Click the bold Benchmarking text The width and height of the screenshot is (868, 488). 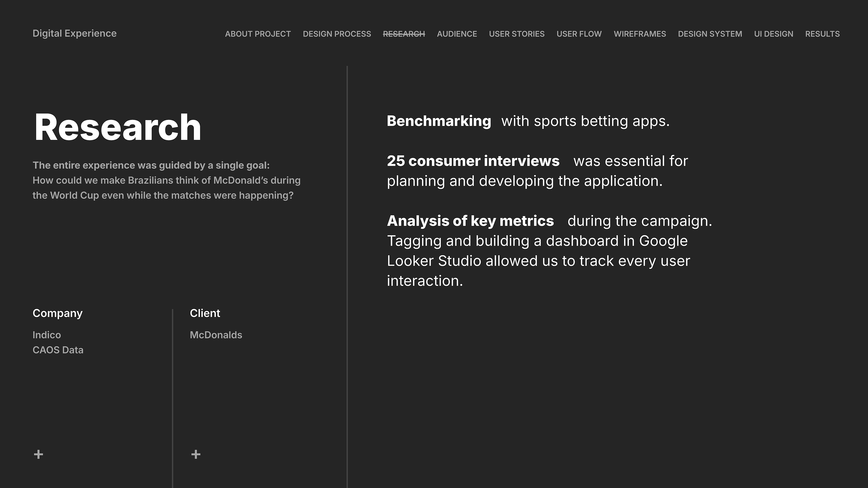coord(439,121)
